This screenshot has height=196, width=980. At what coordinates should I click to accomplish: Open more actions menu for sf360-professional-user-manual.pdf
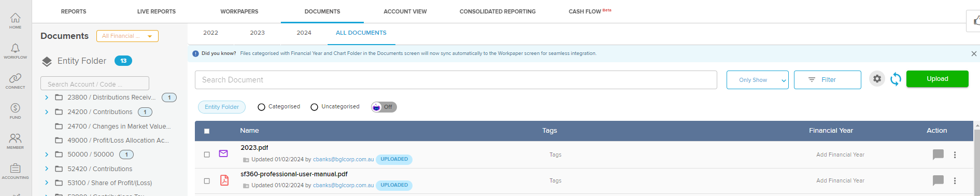[x=955, y=180]
